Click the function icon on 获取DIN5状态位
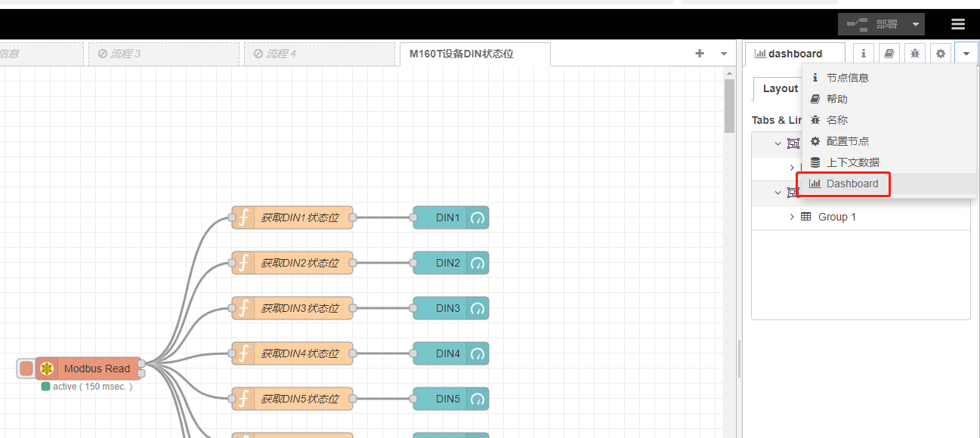The width and height of the screenshot is (980, 438). coord(243,399)
